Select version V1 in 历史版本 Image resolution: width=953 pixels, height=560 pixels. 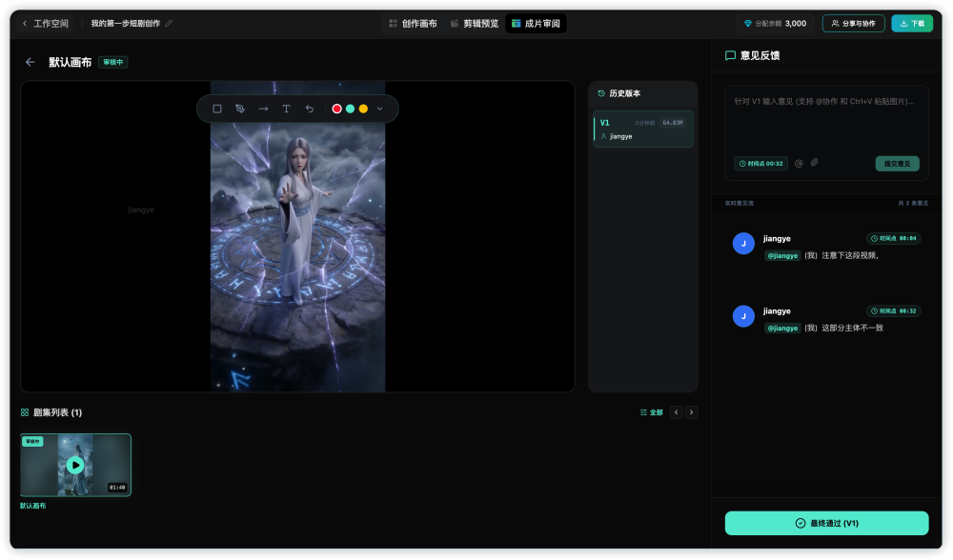click(643, 129)
